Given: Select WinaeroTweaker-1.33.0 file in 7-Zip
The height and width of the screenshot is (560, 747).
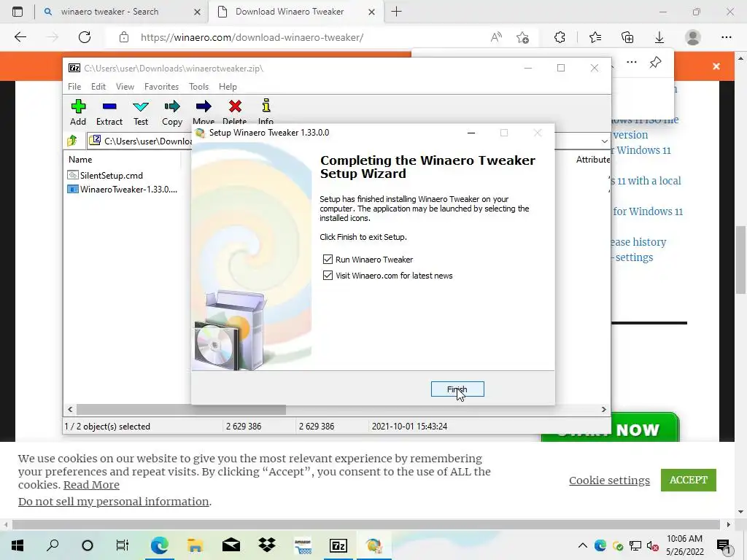Looking at the screenshot, I should coord(123,189).
